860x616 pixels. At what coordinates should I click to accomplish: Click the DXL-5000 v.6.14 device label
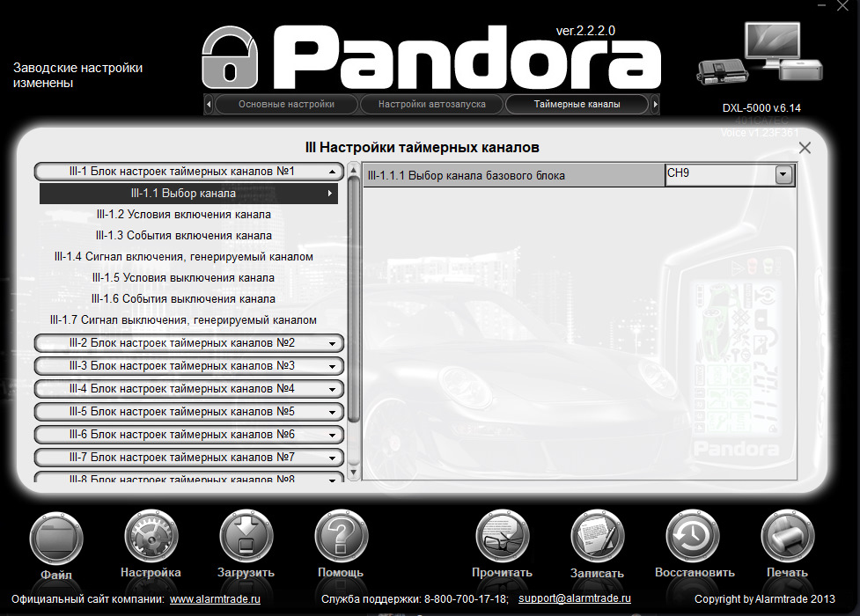(x=761, y=108)
